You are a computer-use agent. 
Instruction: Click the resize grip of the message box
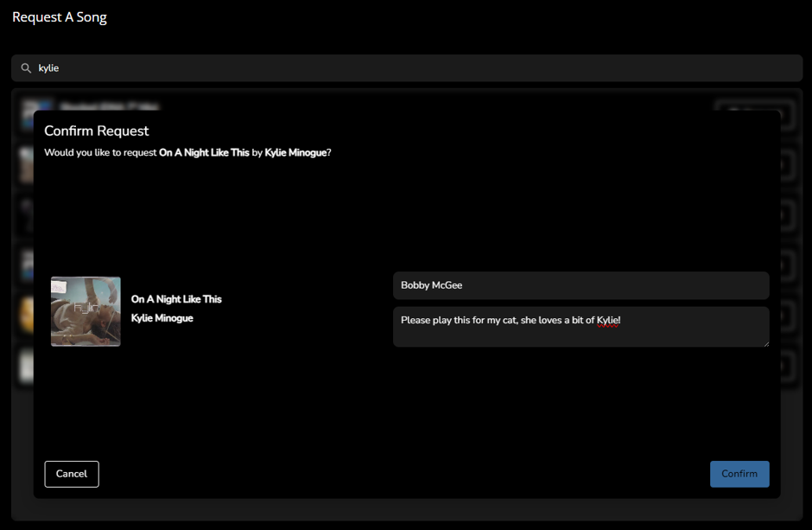[765, 343]
